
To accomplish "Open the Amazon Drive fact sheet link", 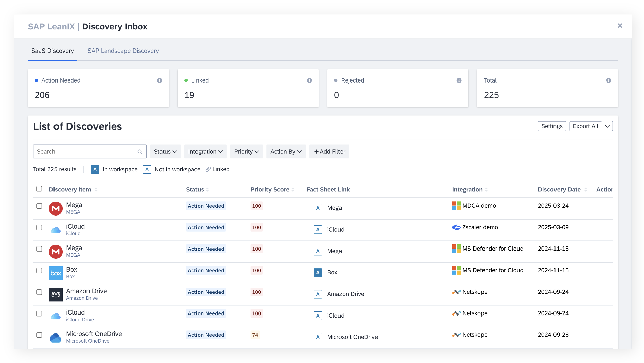I will 346,294.
